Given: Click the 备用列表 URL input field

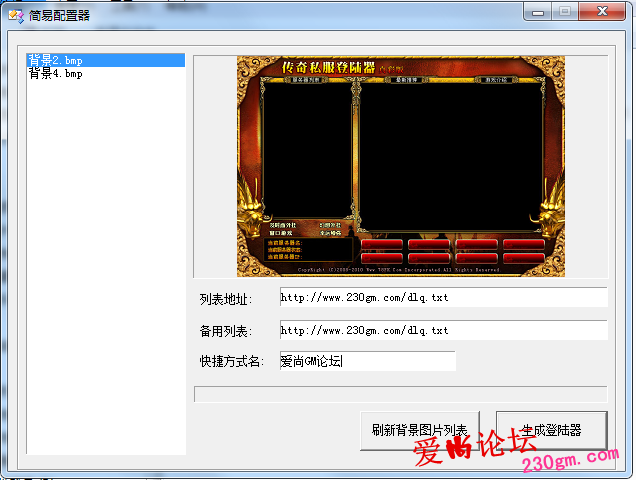Looking at the screenshot, I should coord(443,330).
